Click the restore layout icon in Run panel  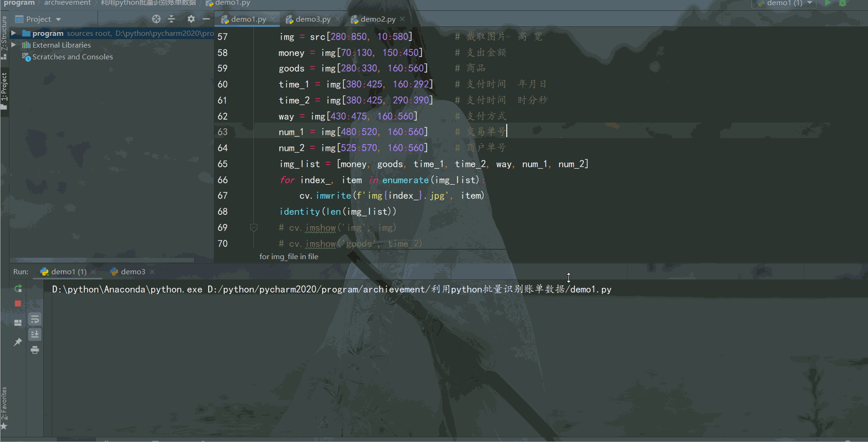tap(18, 323)
